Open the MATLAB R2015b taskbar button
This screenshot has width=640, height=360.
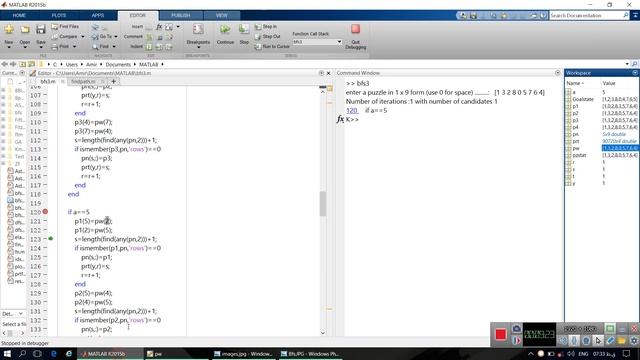110,354
